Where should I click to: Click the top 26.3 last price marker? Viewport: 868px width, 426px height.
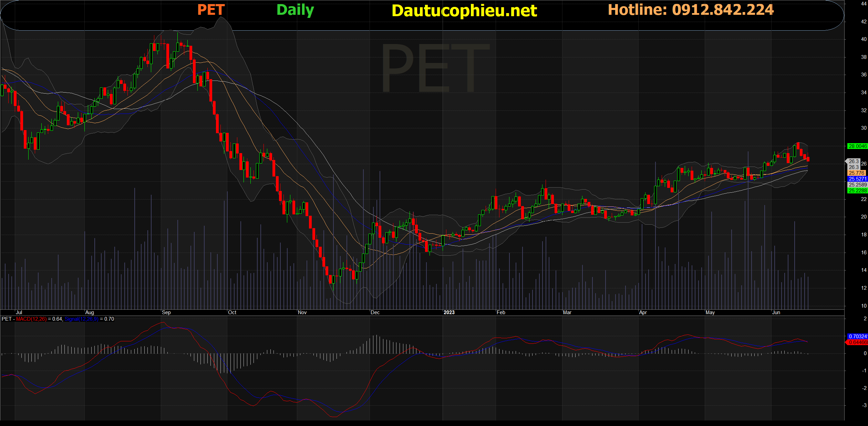tap(854, 161)
